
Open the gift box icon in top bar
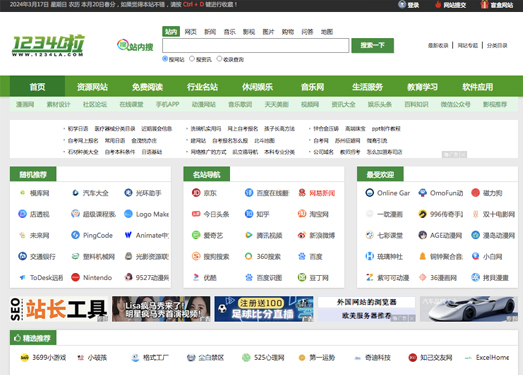pyautogui.click(x=485, y=5)
